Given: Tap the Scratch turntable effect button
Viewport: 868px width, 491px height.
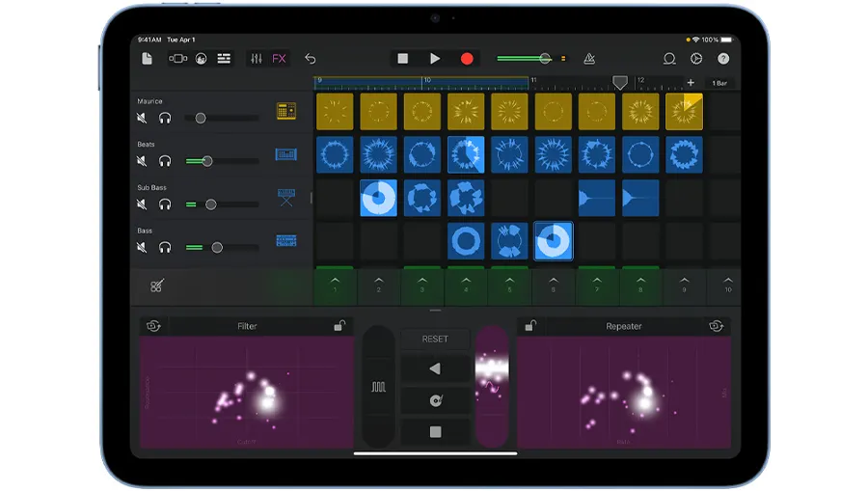Looking at the screenshot, I should coord(435,400).
